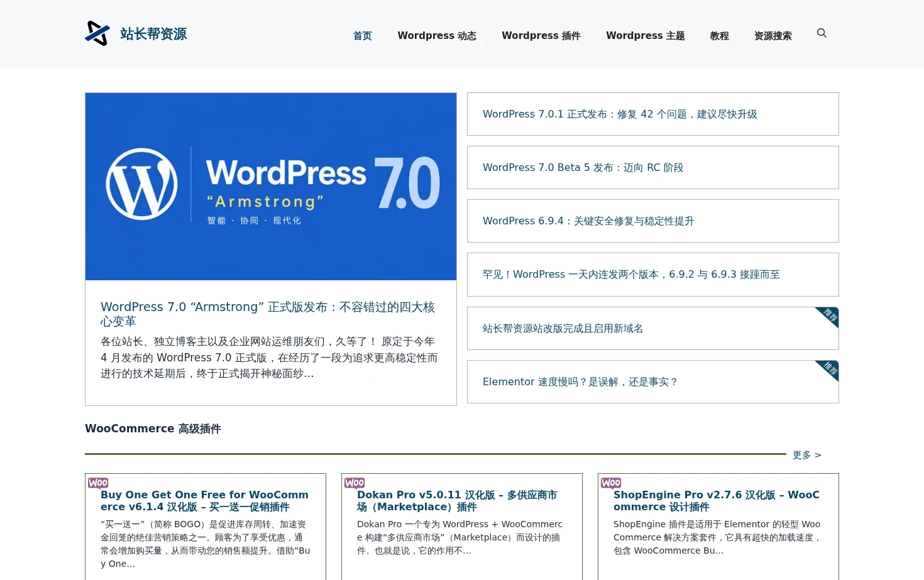Open WordPress 7.0 Beta 5 发布 article link
The width and height of the screenshot is (924, 580).
[x=583, y=168]
